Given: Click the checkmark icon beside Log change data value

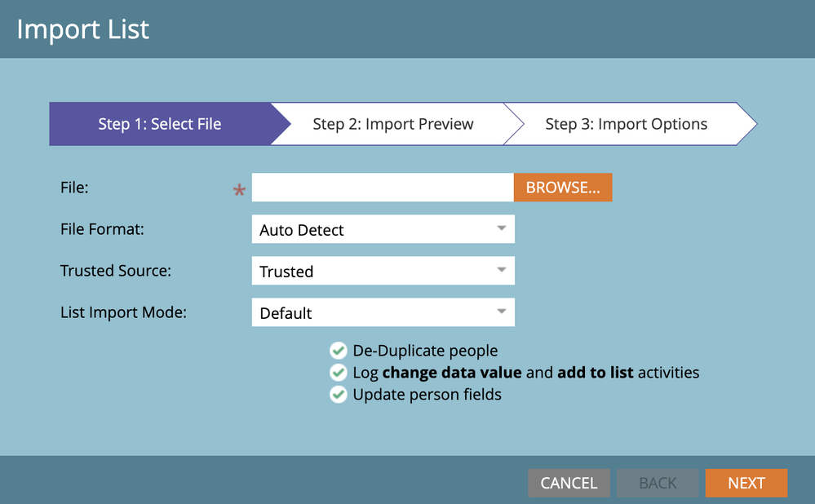Looking at the screenshot, I should (x=338, y=373).
